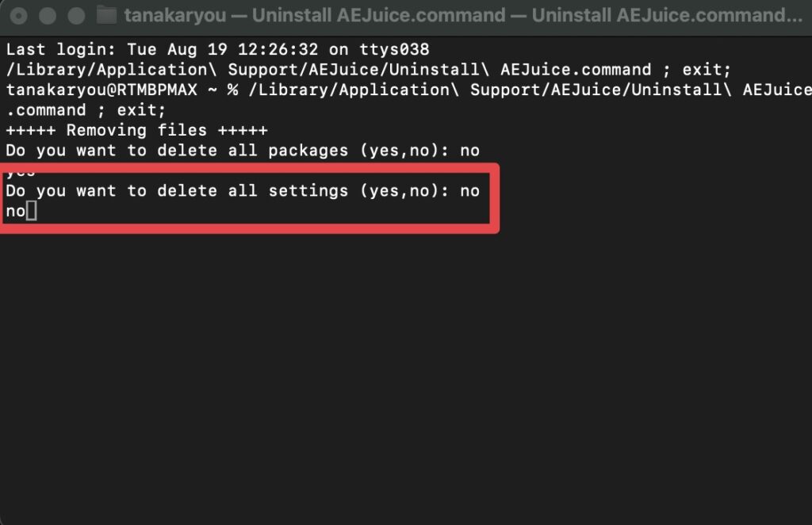Close the Uninstall AEJuice terminal window
Viewport: 812px width, 525px height.
coord(19,16)
